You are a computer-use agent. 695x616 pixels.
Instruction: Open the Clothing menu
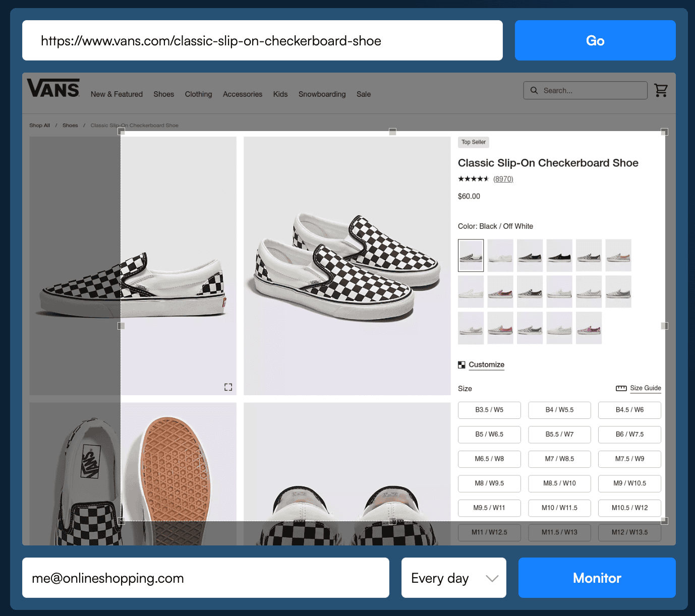(198, 94)
